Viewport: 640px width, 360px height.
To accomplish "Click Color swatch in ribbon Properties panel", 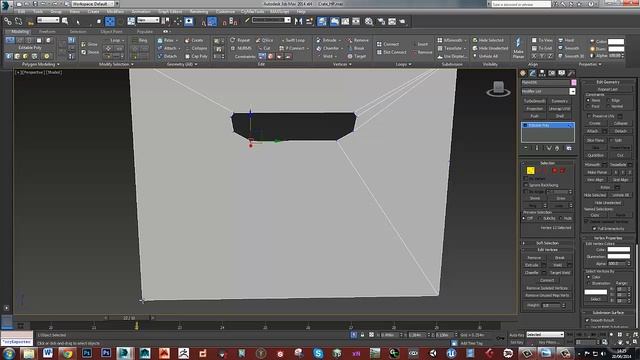I will click(x=616, y=42).
